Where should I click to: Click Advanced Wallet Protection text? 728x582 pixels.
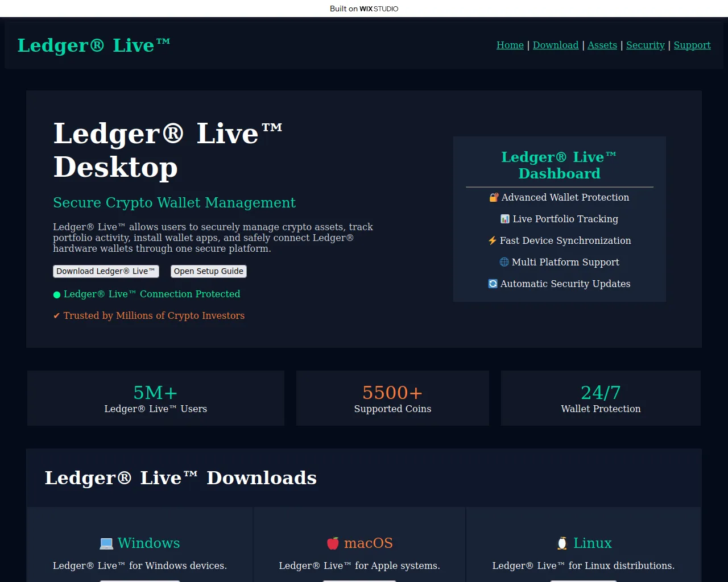[x=565, y=197]
